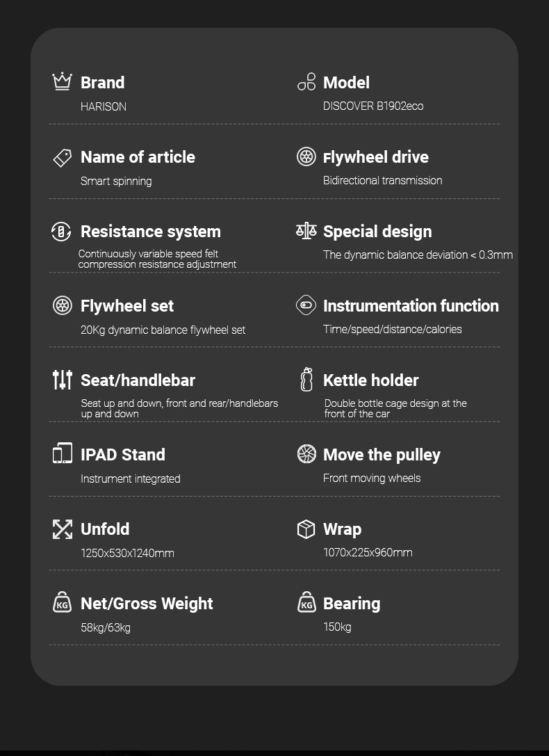
Task: Click the 1250x530x1240mm unfold dimensions
Action: [127, 554]
